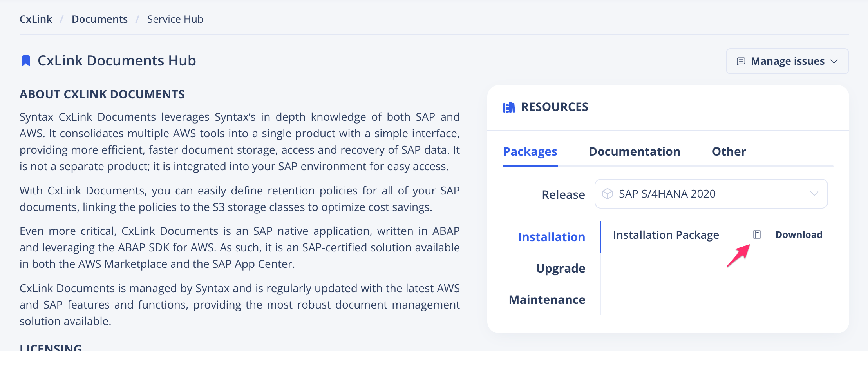Open the Other tab in Resources
This screenshot has width=868, height=367.
coord(729,151)
